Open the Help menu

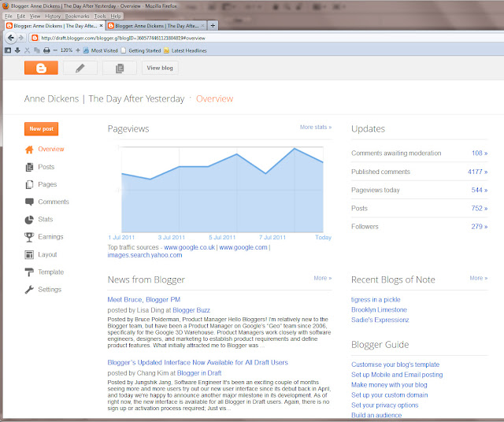(116, 16)
